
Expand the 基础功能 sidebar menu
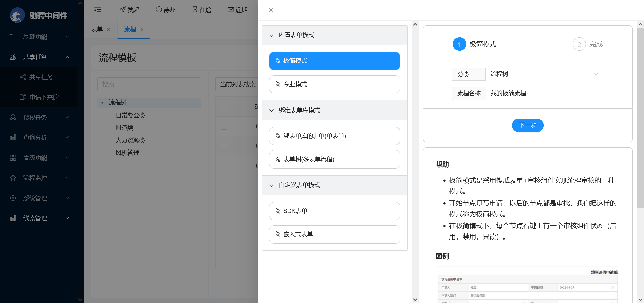point(40,37)
